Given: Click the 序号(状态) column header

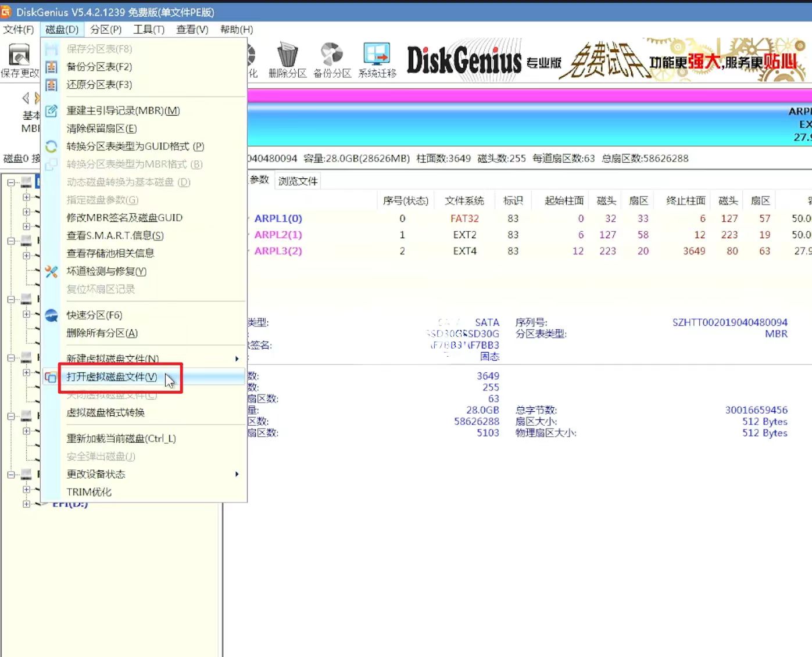Looking at the screenshot, I should [x=406, y=200].
